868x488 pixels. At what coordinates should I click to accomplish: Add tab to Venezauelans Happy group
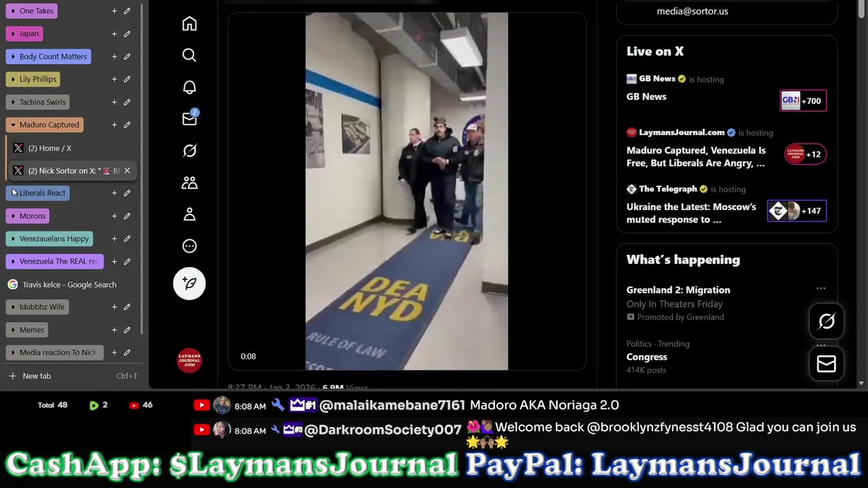coord(114,239)
